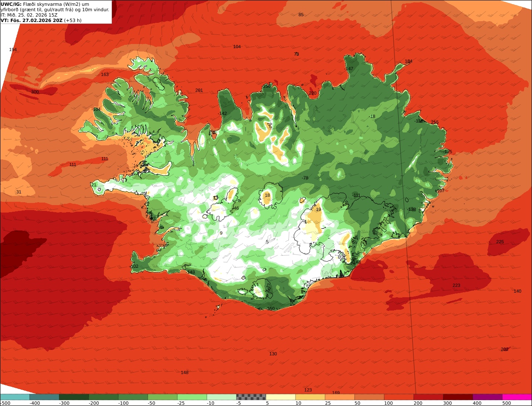
Task: Click the palest green -10 to -5 swatch
Action: click(x=222, y=397)
